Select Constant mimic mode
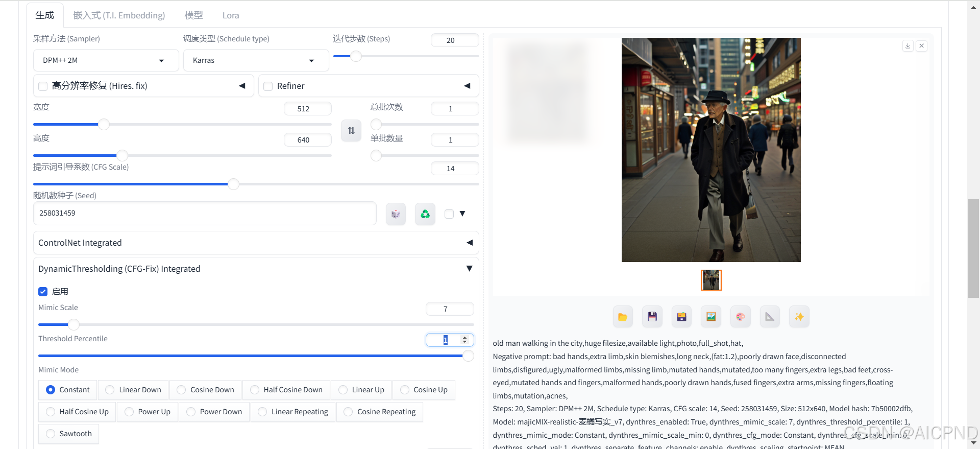980x449 pixels. [x=68, y=390]
